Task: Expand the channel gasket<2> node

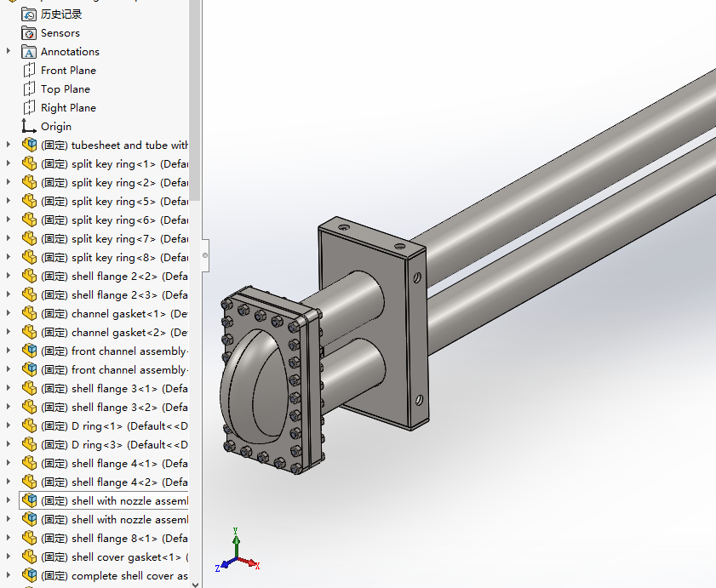Action: 9,332
